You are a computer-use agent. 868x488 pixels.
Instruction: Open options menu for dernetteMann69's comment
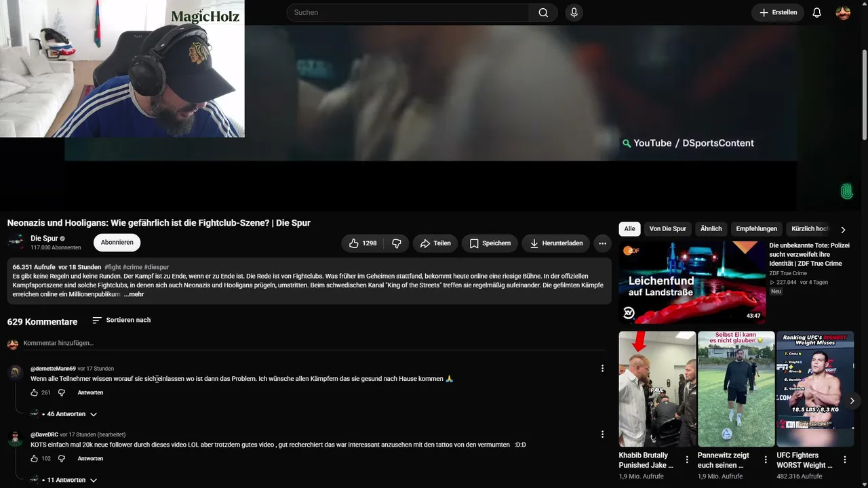click(x=602, y=369)
